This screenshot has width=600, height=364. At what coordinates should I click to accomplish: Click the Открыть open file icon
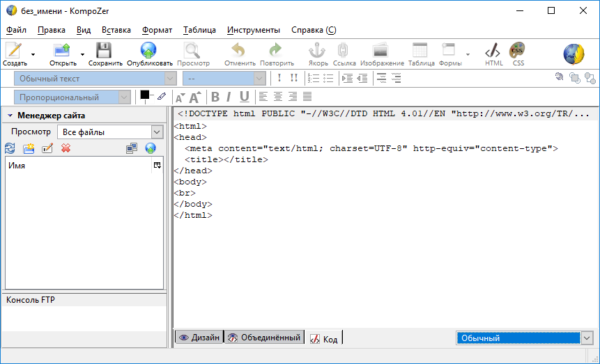62,51
